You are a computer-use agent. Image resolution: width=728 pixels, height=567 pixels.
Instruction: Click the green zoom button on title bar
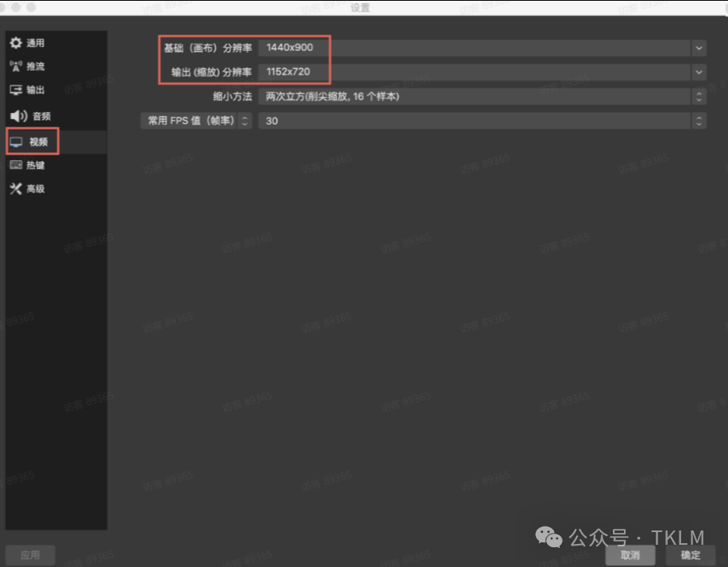pyautogui.click(x=30, y=7)
